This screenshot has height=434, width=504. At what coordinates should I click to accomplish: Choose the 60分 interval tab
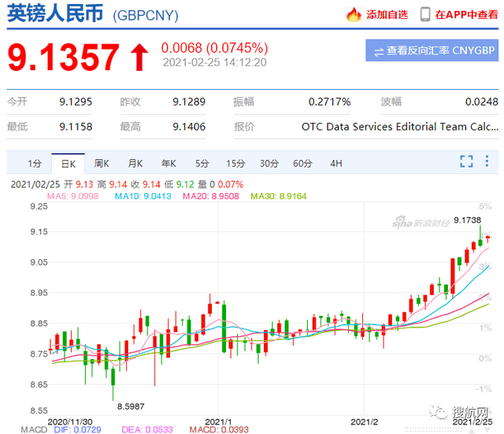(x=302, y=164)
